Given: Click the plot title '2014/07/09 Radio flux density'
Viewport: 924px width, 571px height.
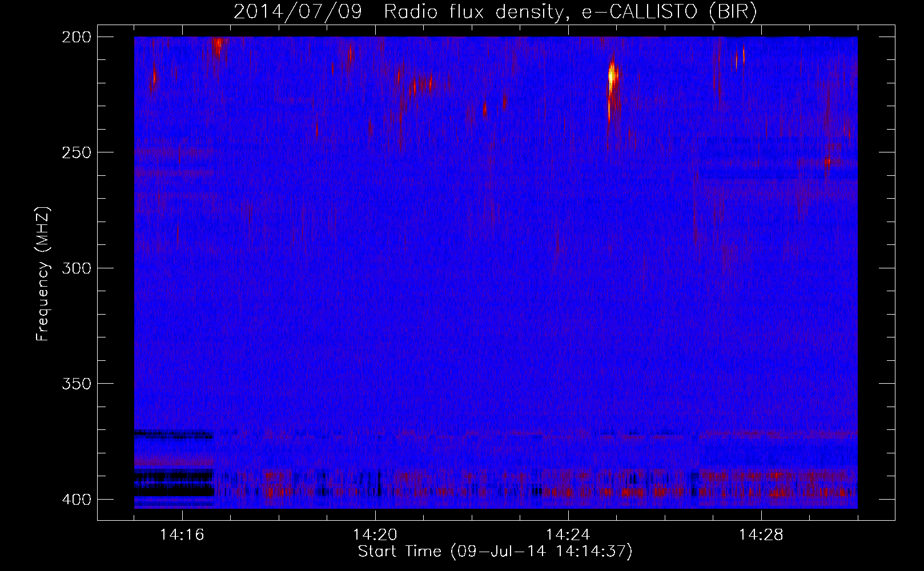Looking at the screenshot, I should click(x=495, y=11).
